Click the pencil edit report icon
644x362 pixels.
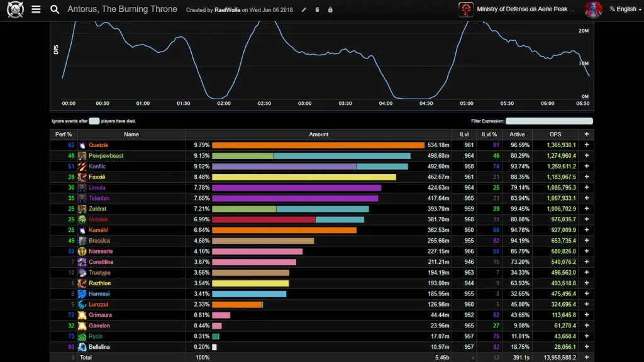[x=304, y=10]
